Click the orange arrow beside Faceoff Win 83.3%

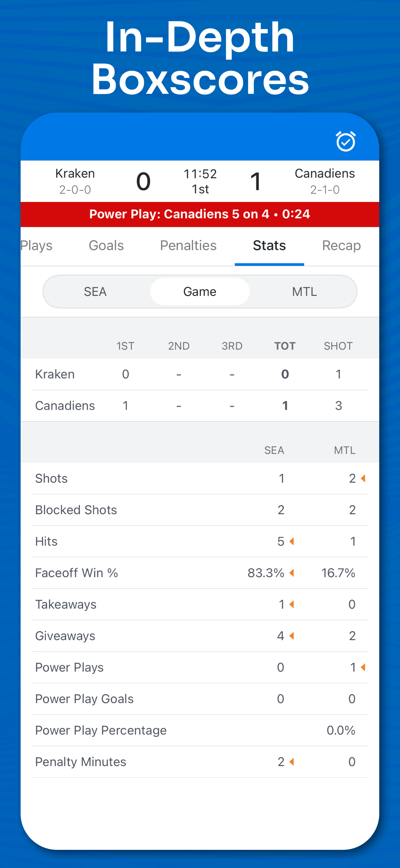pos(292,573)
